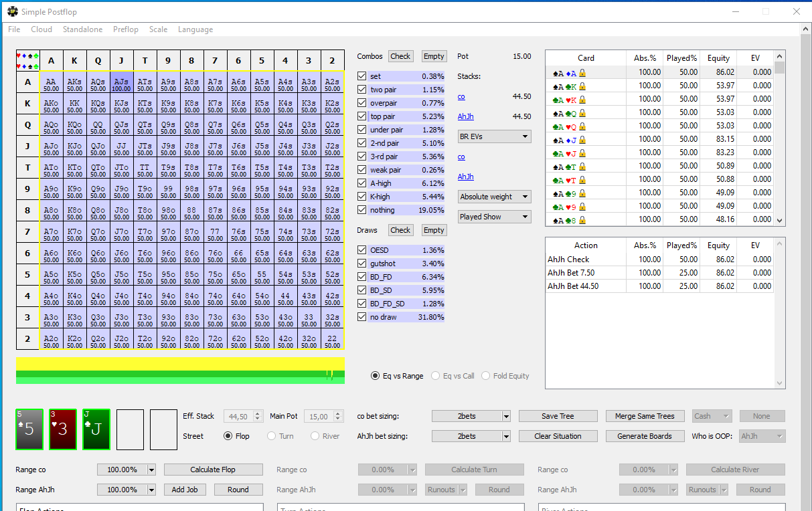
Task: Click Clear Situation button
Action: (558, 436)
